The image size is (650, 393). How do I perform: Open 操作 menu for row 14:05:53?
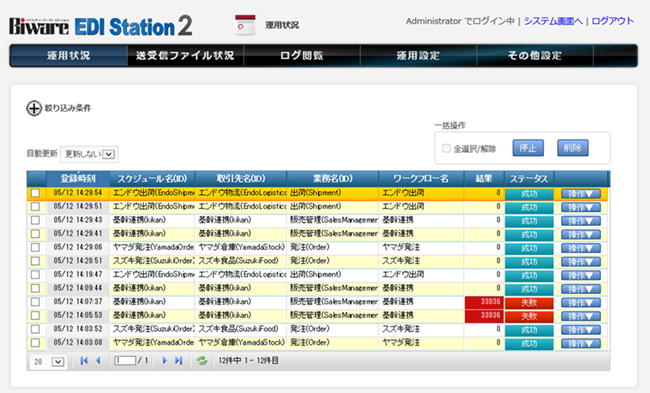click(x=581, y=316)
